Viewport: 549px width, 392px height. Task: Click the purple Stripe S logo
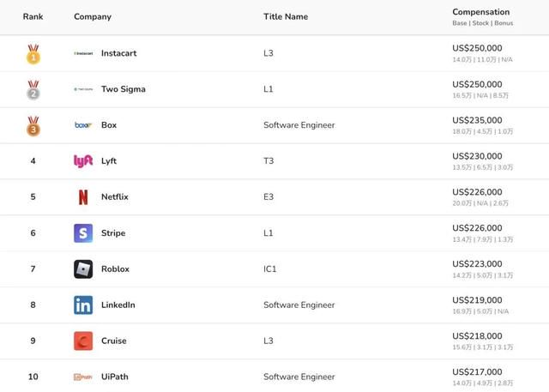tap(83, 233)
